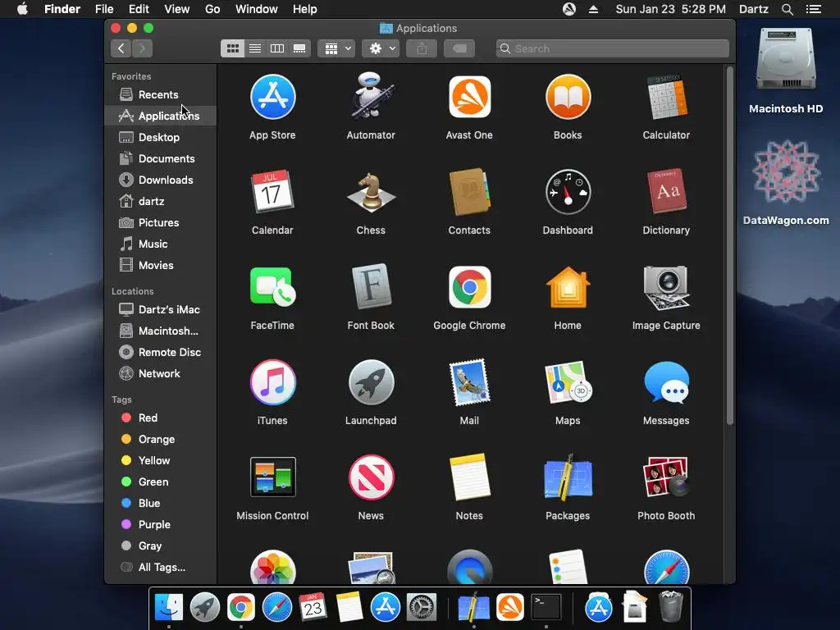Select the Messages app icon
The width and height of the screenshot is (840, 630).
pos(666,382)
